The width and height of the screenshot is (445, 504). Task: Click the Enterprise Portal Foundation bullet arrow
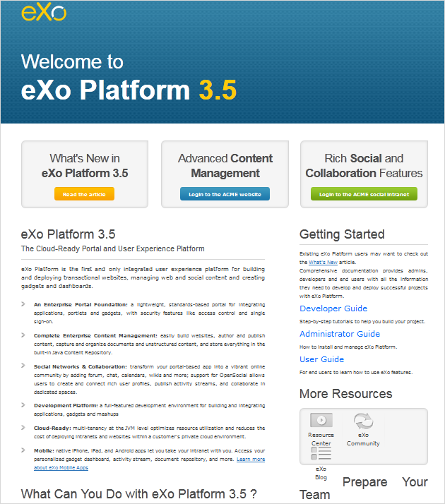[x=23, y=304]
